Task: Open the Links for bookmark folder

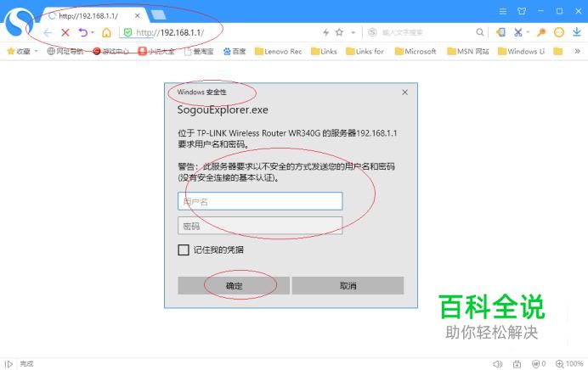Action: 365,51
